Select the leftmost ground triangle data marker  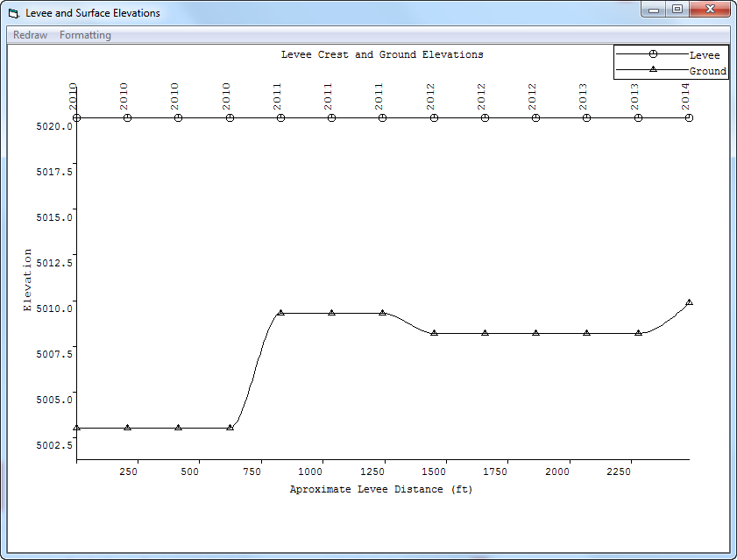click(77, 428)
